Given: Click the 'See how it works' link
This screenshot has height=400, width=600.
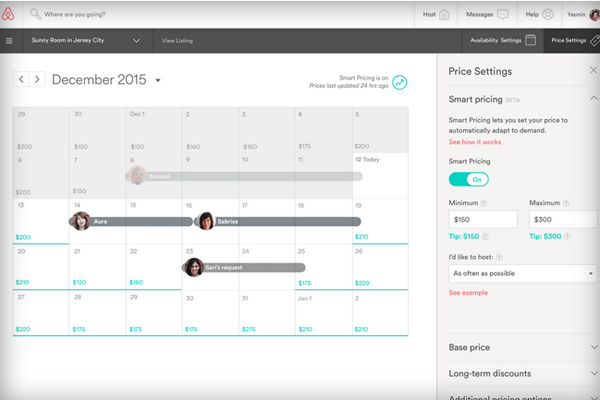Looking at the screenshot, I should tap(475, 143).
